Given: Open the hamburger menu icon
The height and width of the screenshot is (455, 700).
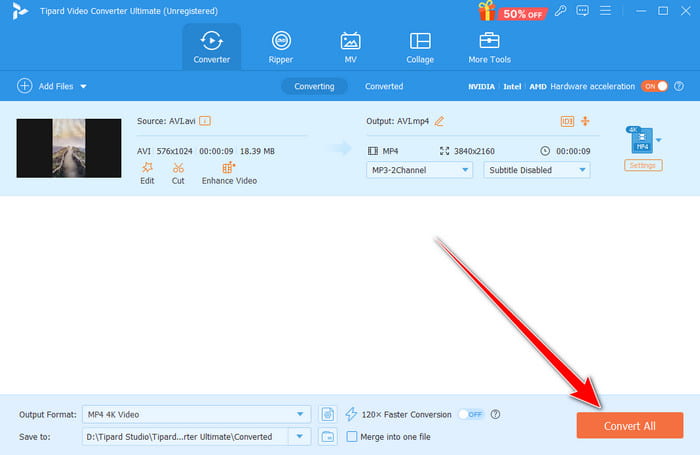Looking at the screenshot, I should pos(605,10).
